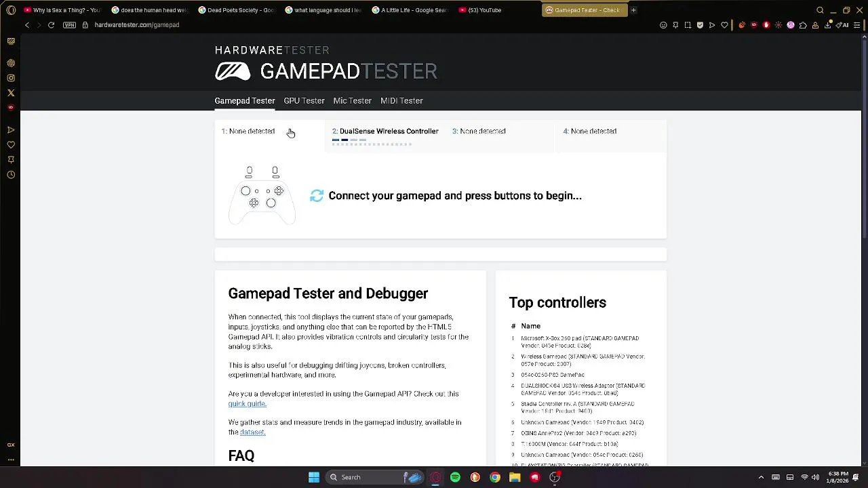Open ChatGPT from the Opera sidebar
Screen dimensions: 868x488
tap(11, 63)
